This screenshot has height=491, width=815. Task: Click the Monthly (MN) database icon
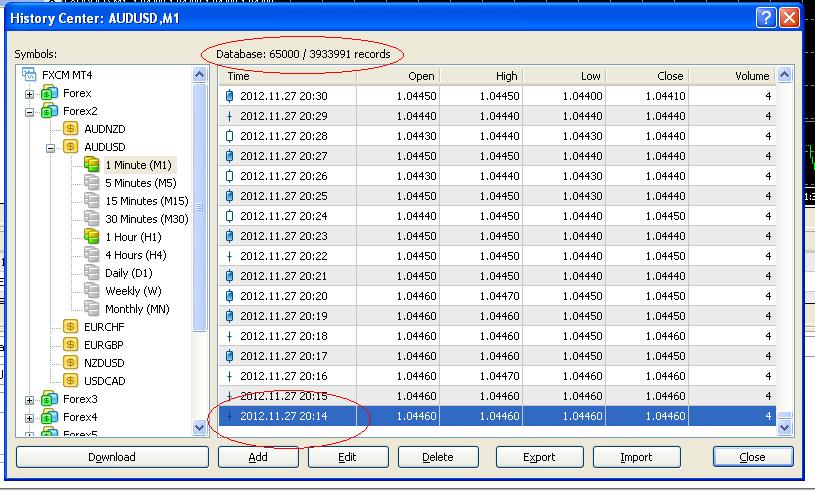(x=92, y=309)
